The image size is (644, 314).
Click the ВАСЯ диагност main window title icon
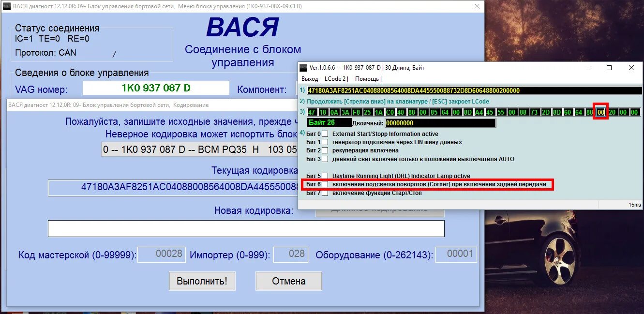click(x=7, y=6)
